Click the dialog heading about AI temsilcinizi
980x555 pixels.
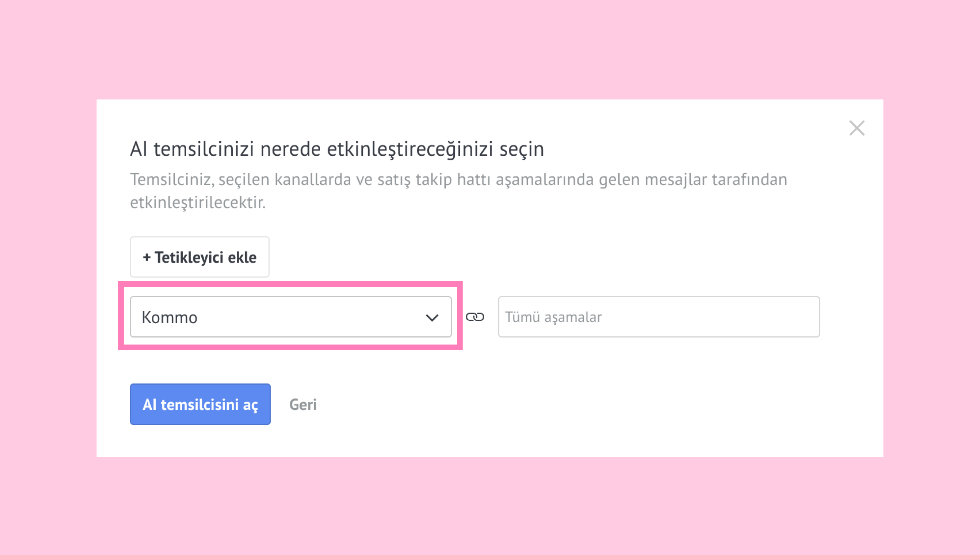(x=337, y=148)
